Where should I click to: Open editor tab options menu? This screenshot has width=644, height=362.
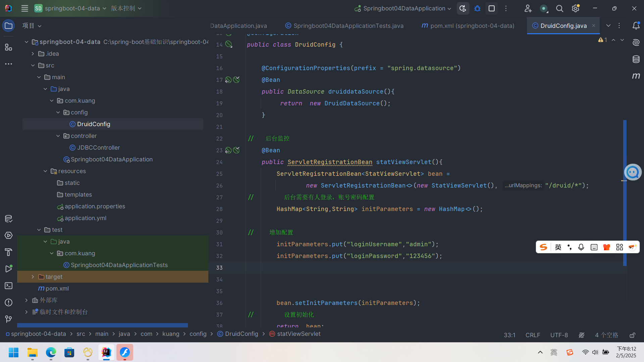coord(620,26)
